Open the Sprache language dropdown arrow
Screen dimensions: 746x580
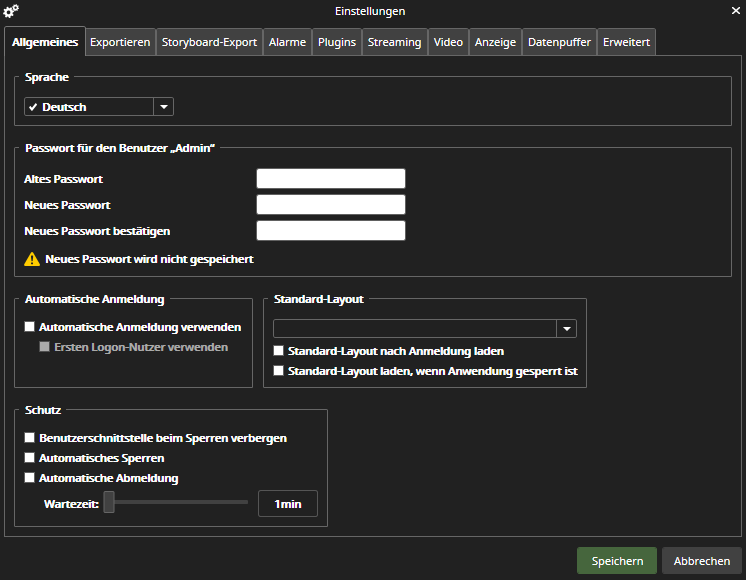pyautogui.click(x=163, y=107)
